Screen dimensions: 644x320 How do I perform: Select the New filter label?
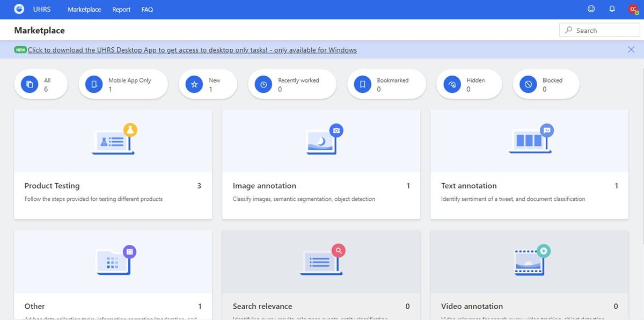[214, 81]
